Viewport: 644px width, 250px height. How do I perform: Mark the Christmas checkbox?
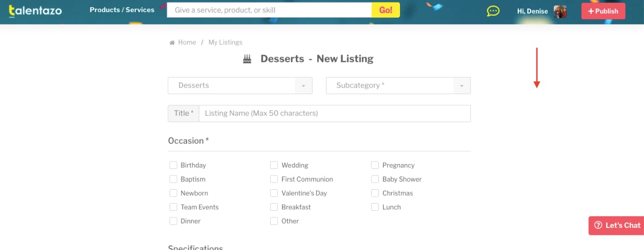[375, 193]
